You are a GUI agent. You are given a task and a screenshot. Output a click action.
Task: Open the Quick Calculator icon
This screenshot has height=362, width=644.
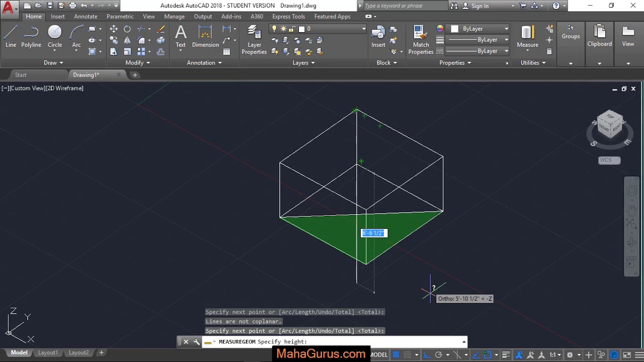click(549, 51)
